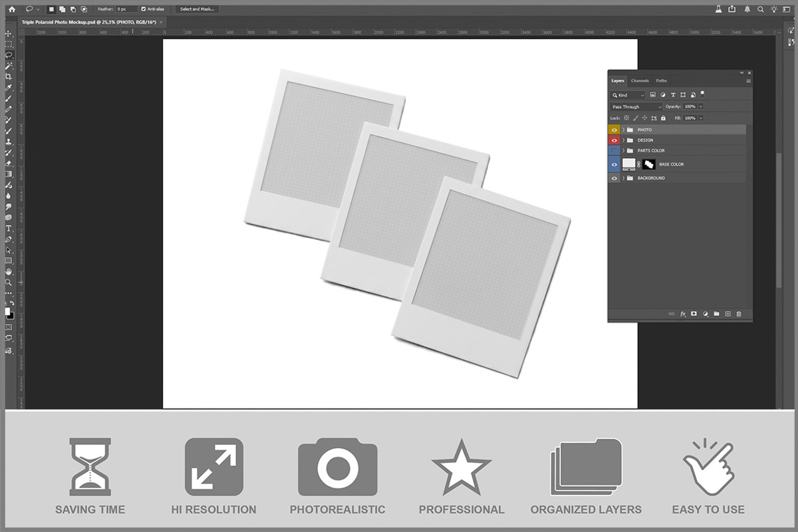The image size is (798, 532).
Task: Select the Magic Wand tool
Action: pos(9,66)
